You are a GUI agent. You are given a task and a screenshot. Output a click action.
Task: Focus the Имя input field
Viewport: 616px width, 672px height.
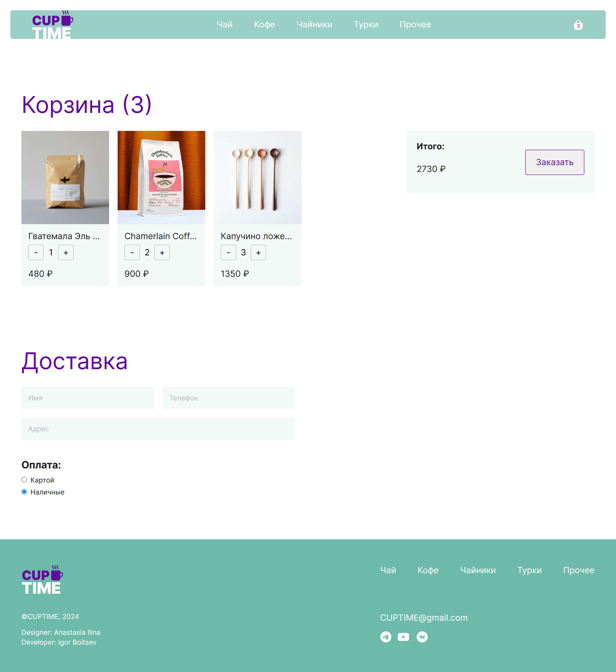[x=88, y=398]
